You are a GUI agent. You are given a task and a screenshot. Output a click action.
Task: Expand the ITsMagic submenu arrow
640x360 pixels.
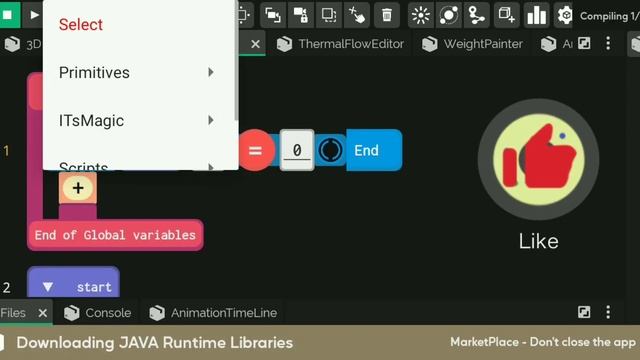211,120
